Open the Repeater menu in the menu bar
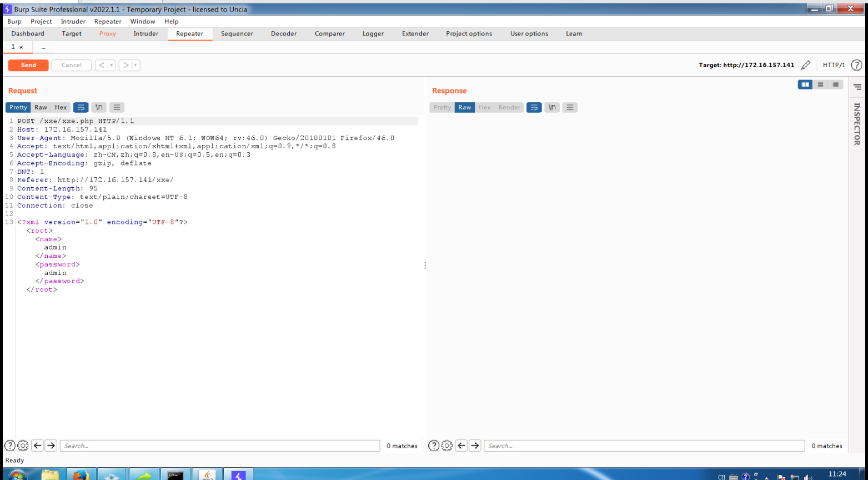The height and width of the screenshot is (480, 868). point(107,21)
